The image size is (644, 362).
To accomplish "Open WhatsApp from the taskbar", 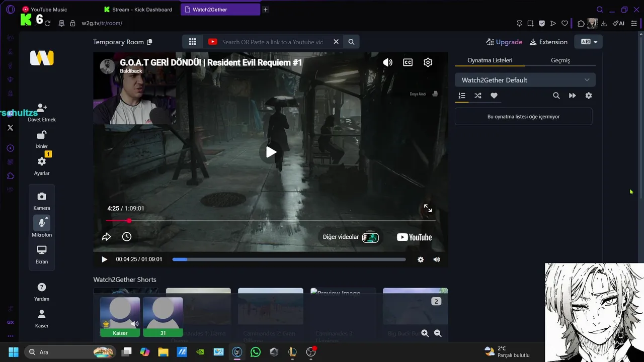I will click(x=256, y=352).
